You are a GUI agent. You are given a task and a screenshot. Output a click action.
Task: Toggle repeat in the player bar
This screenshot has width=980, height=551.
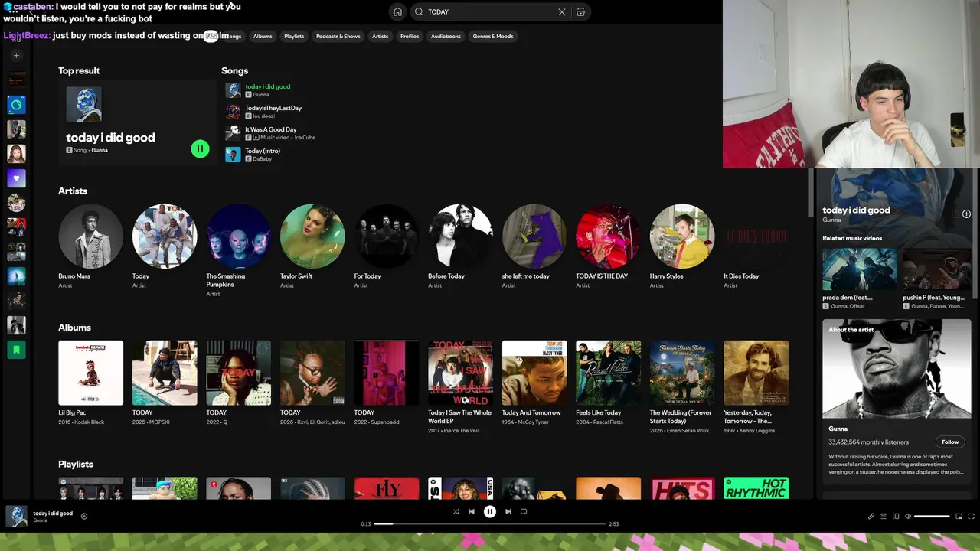(524, 512)
